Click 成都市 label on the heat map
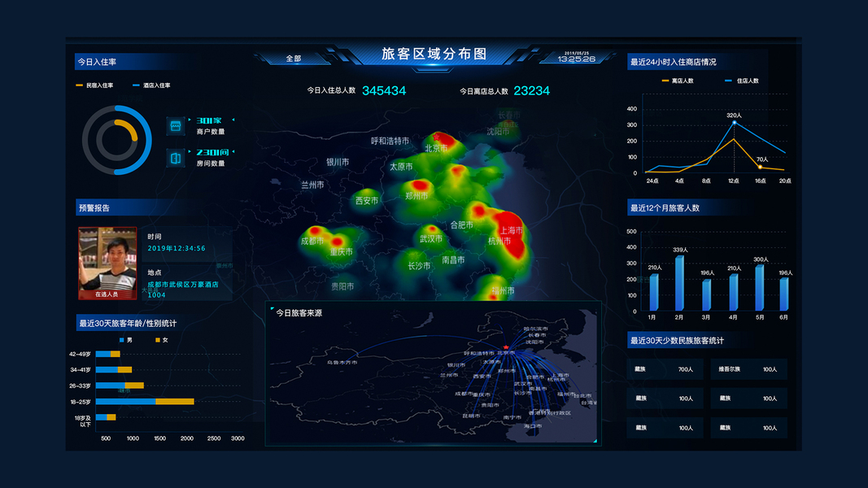868x488 pixels. (x=312, y=242)
